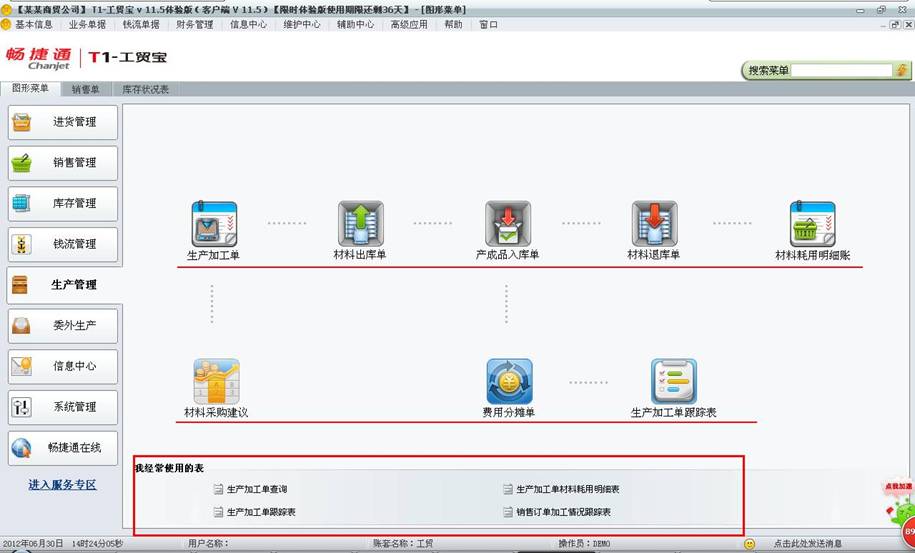The width and height of the screenshot is (915, 553).
Task: Open the 产成品入库单 icon
Action: [x=508, y=224]
